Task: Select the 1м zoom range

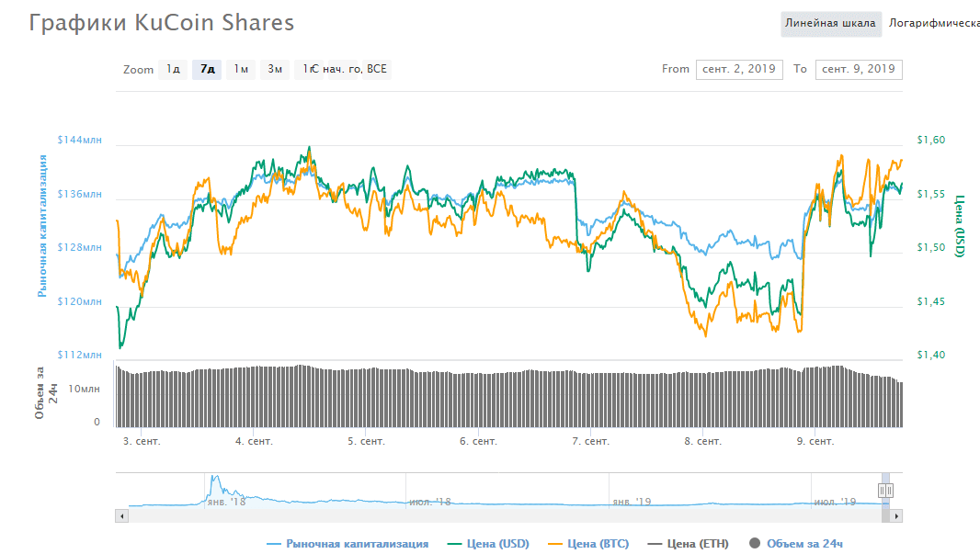Action: tap(241, 69)
